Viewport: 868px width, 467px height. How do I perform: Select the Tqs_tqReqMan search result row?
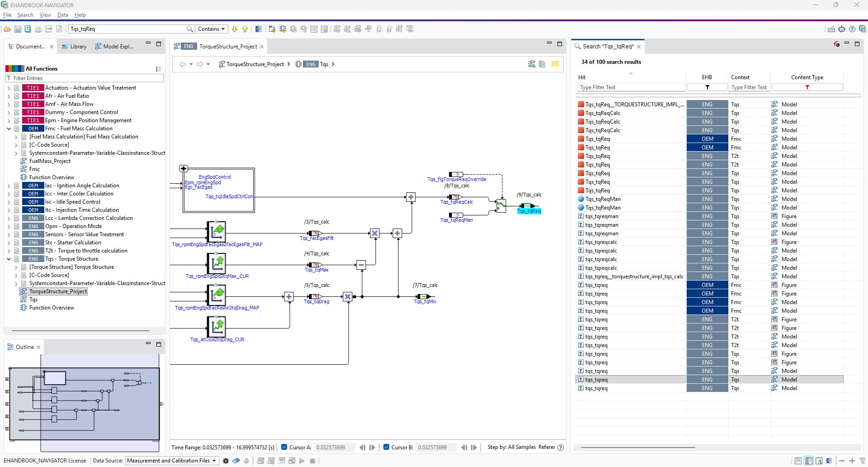[x=603, y=199]
